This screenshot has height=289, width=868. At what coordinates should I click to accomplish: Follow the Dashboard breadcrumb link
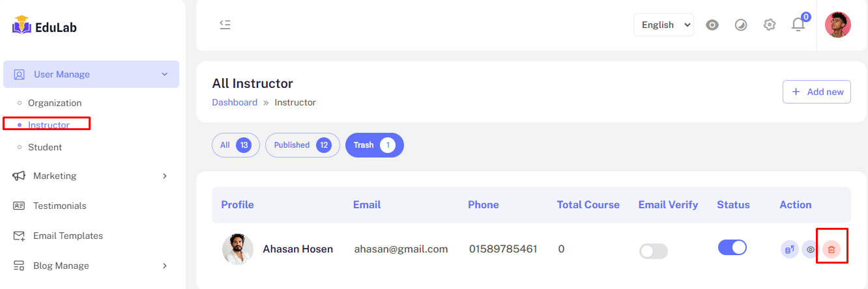(235, 102)
